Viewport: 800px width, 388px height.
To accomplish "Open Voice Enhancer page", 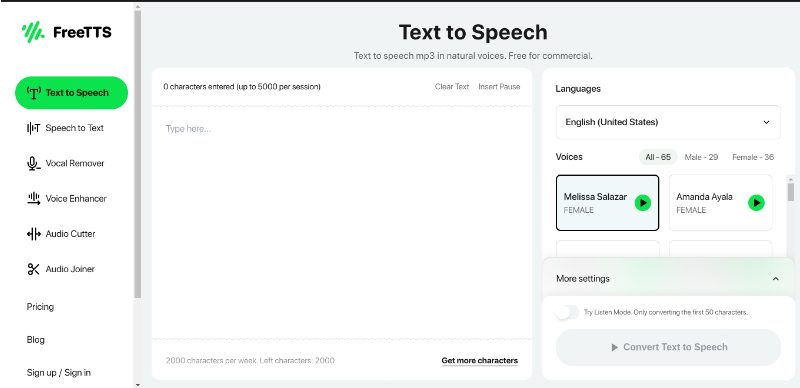I will point(76,199).
